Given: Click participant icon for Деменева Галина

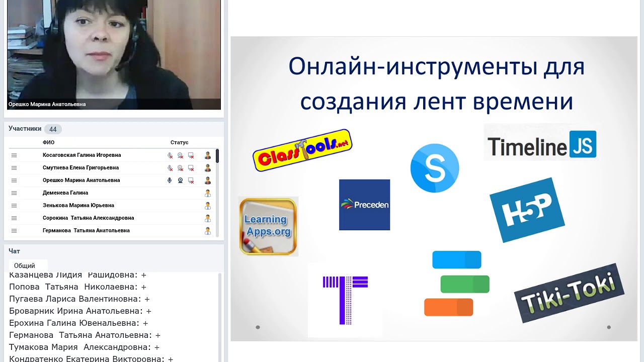Looking at the screenshot, I should click(x=208, y=193).
